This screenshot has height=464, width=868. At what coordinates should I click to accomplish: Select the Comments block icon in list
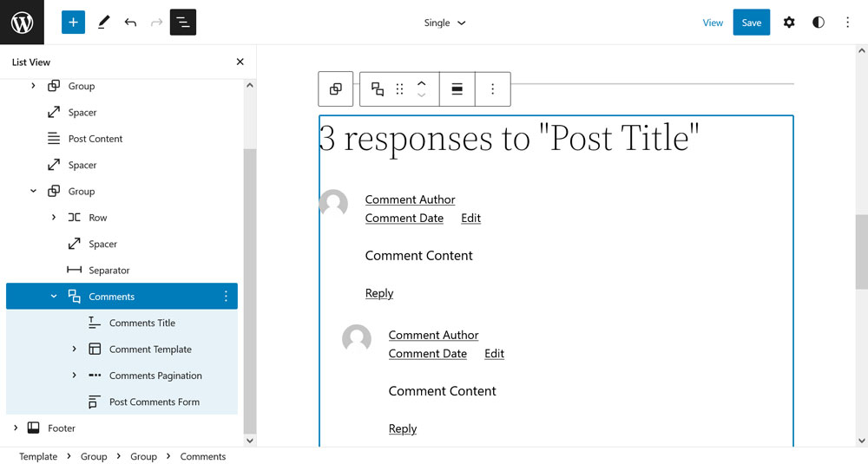click(74, 297)
